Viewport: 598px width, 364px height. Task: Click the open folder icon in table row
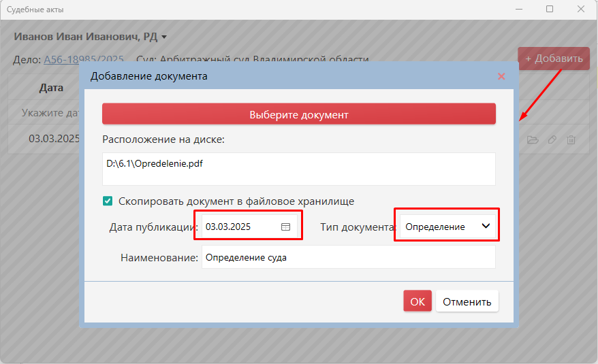(x=533, y=139)
